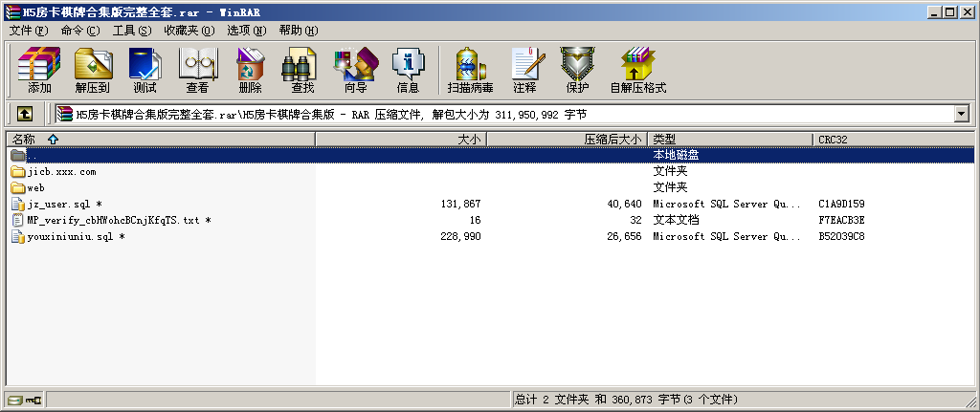Launch the 查找 (Find) binoculars tool

pos(302,70)
